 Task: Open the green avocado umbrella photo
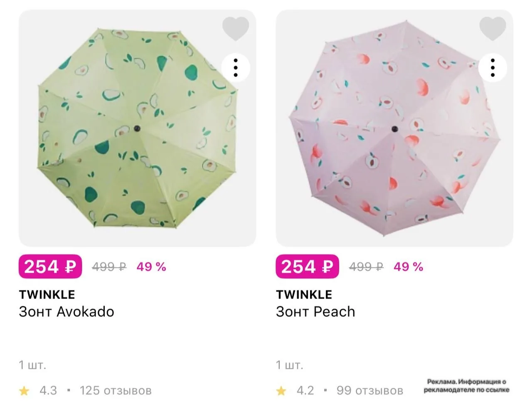pyautogui.click(x=138, y=128)
